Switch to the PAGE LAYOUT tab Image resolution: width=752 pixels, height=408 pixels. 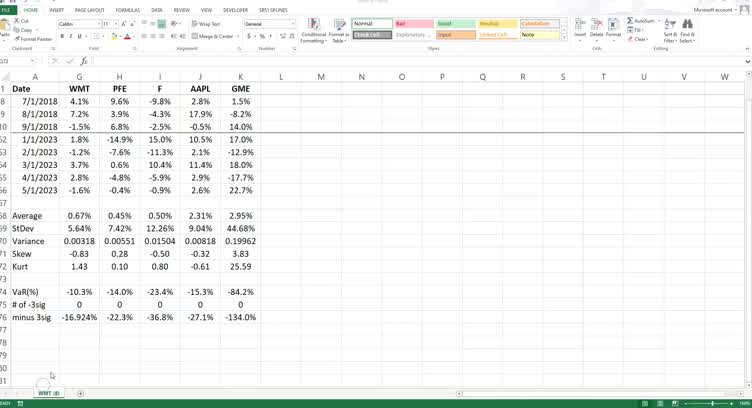pyautogui.click(x=90, y=10)
